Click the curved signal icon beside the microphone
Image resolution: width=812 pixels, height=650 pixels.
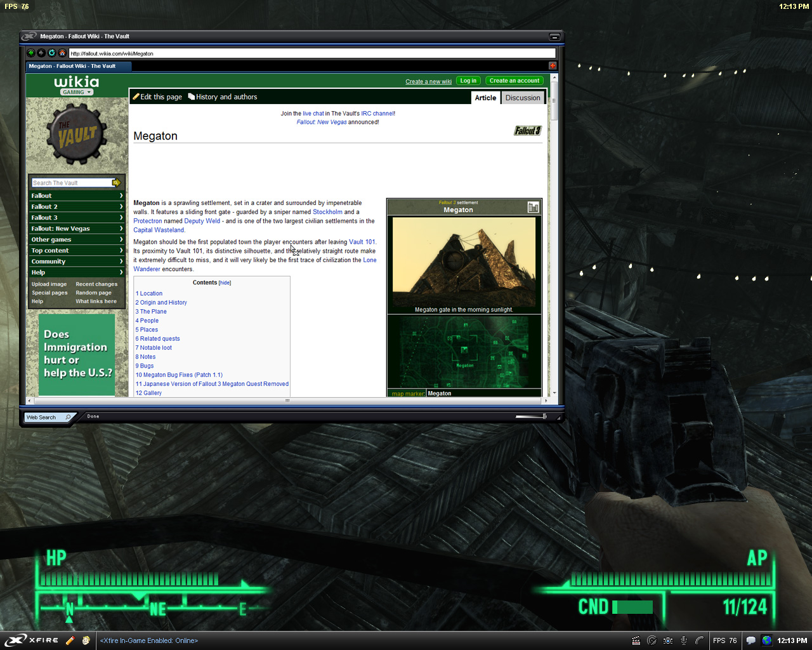coord(699,640)
